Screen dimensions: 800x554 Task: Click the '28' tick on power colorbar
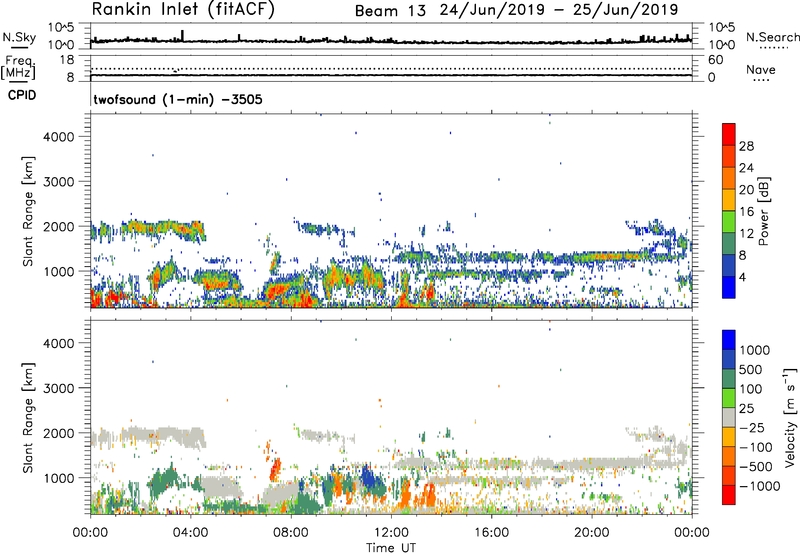point(746,146)
